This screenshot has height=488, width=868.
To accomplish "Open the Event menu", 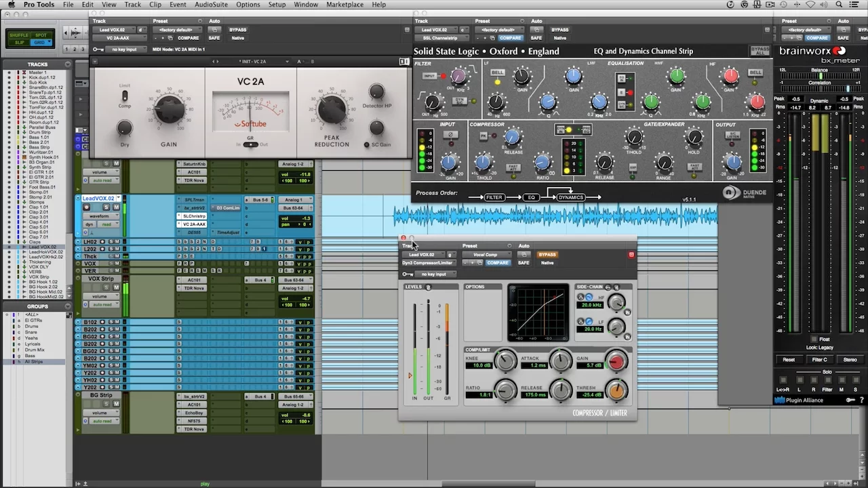I will (x=178, y=5).
